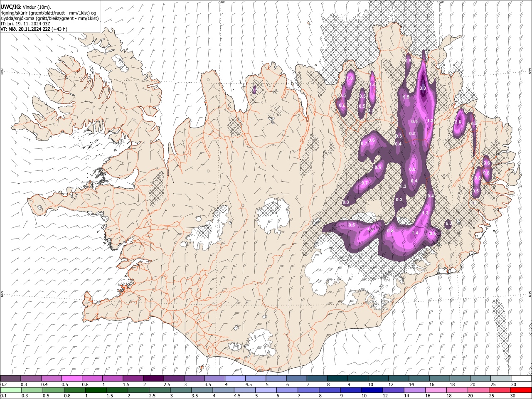Select the light lavender 4 swatch in top legend row

point(235,378)
